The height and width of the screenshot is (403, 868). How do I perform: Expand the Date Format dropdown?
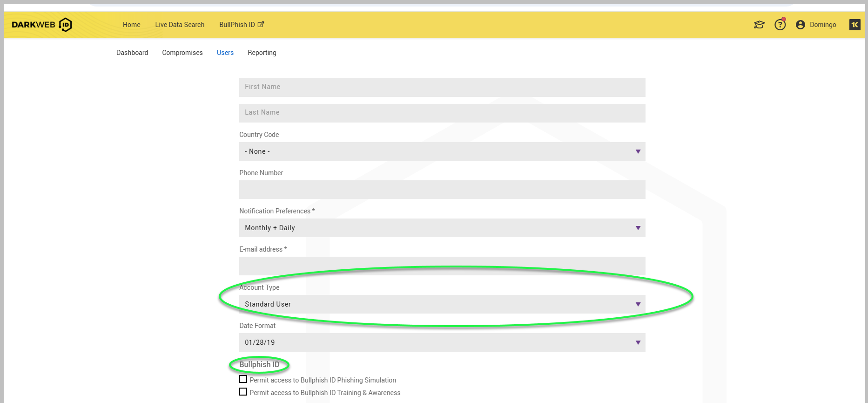pyautogui.click(x=442, y=342)
